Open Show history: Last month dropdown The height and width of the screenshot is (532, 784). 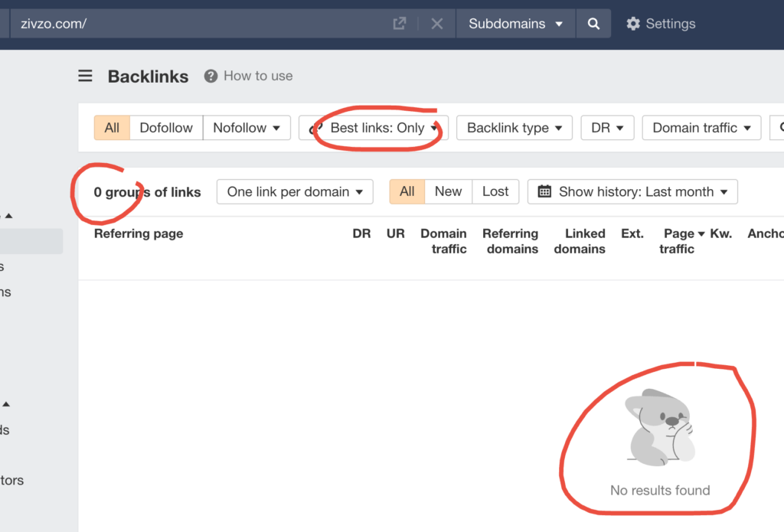click(x=632, y=192)
